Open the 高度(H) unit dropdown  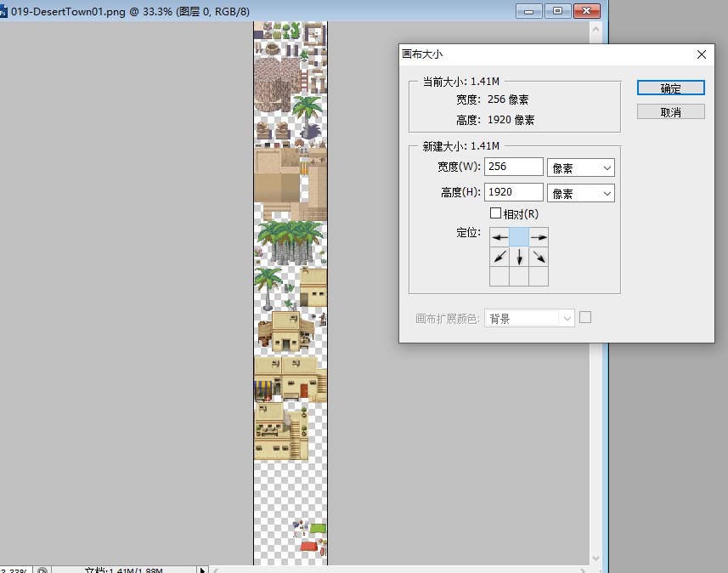point(581,193)
